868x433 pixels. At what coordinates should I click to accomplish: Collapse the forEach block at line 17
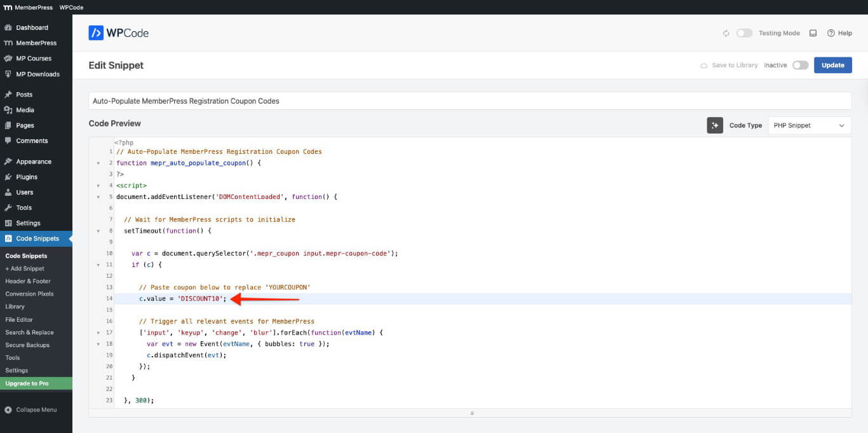coord(98,332)
